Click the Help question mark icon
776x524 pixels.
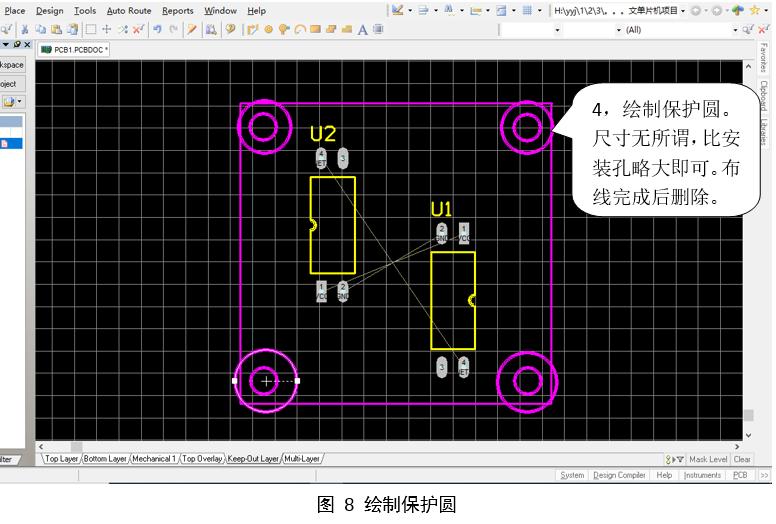pos(230,29)
